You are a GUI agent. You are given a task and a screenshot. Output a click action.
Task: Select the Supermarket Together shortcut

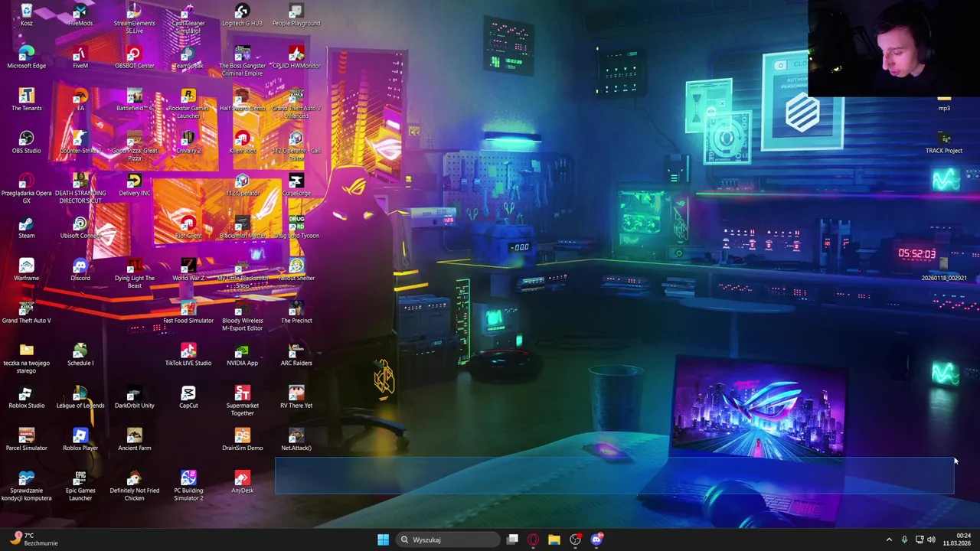click(x=242, y=401)
